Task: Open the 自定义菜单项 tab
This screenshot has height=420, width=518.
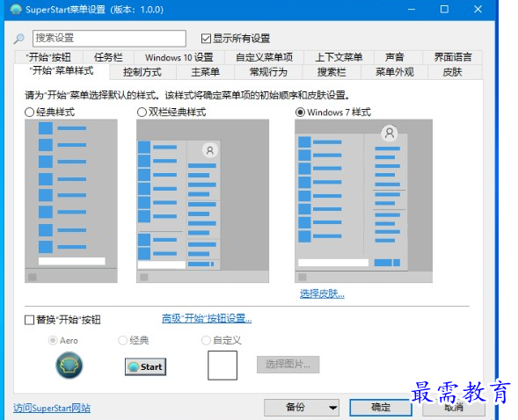Action: [x=264, y=57]
